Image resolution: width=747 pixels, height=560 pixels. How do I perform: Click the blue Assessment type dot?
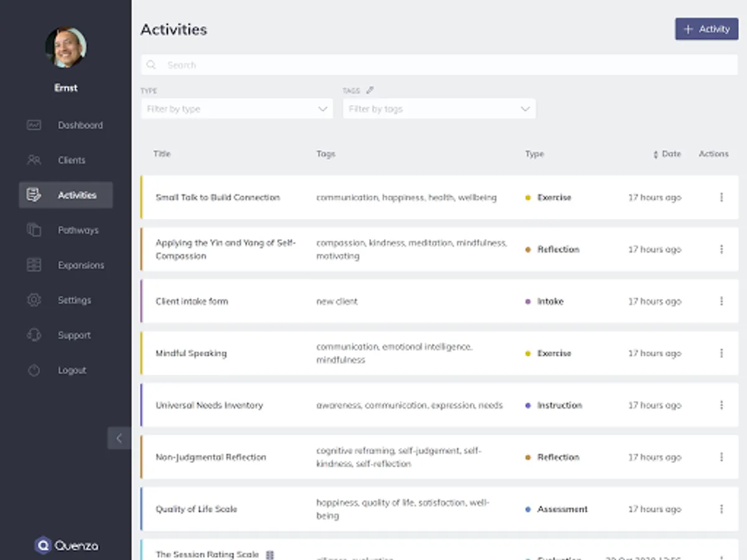point(528,509)
